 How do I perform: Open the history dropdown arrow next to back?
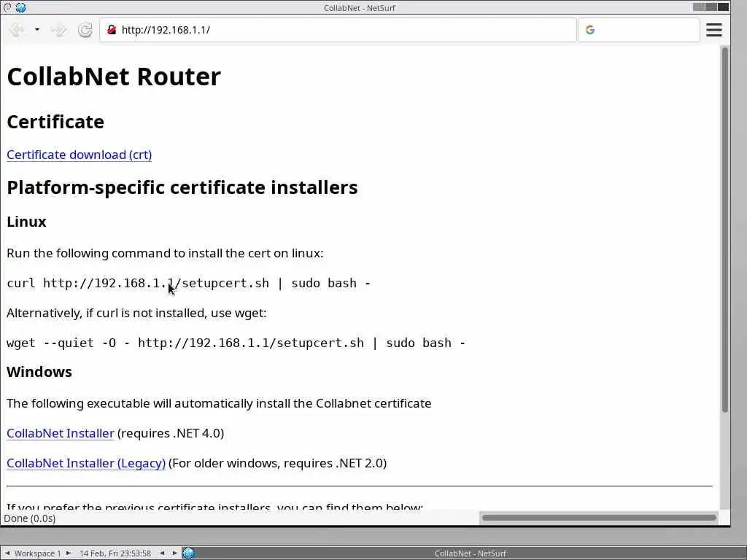pyautogui.click(x=36, y=30)
